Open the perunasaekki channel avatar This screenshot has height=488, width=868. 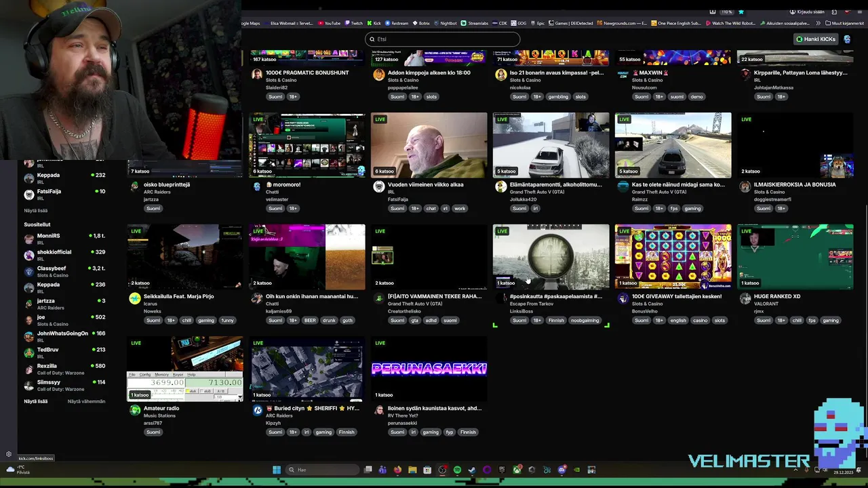[379, 410]
